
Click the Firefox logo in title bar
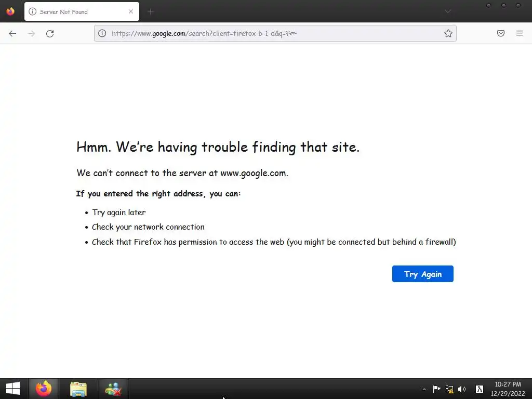tap(10, 11)
